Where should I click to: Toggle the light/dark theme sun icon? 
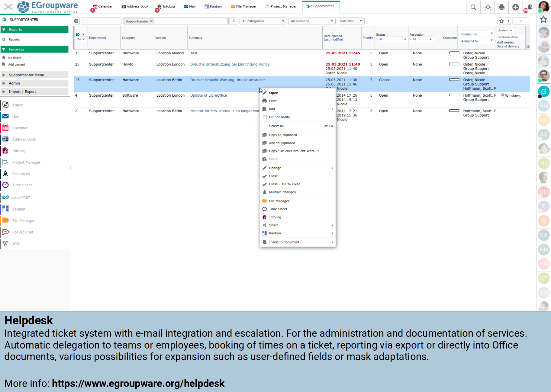(488, 7)
